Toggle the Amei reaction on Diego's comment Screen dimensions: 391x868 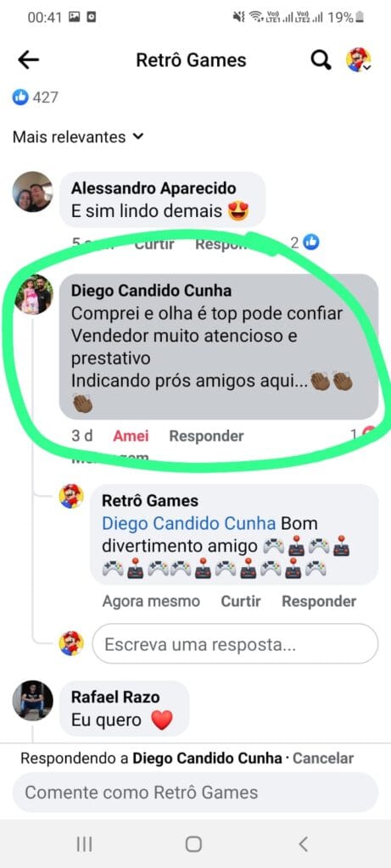[x=131, y=437]
